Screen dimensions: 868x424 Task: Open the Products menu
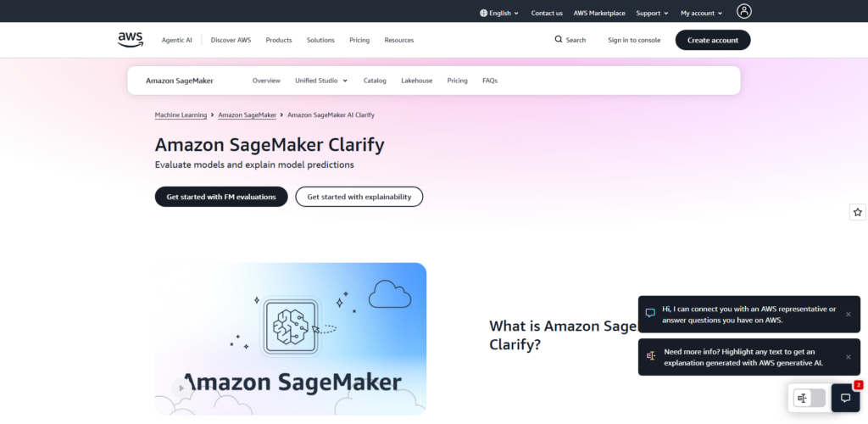278,40
